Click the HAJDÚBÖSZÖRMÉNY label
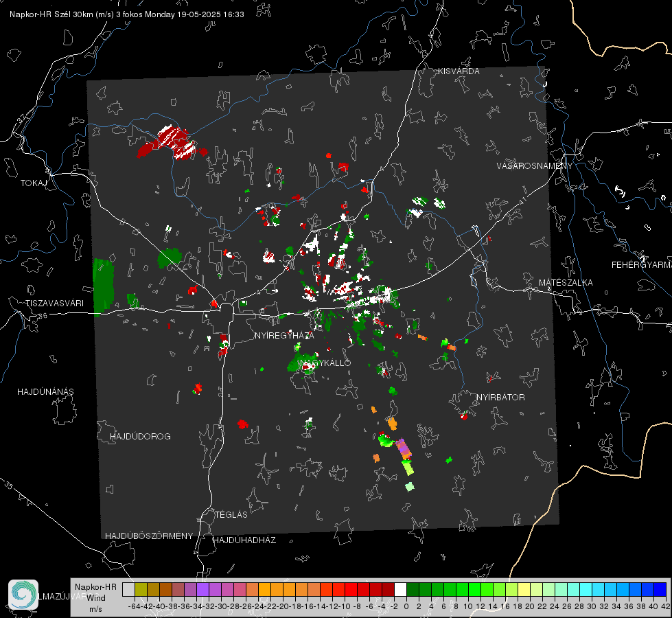672x618 pixels. click(149, 536)
